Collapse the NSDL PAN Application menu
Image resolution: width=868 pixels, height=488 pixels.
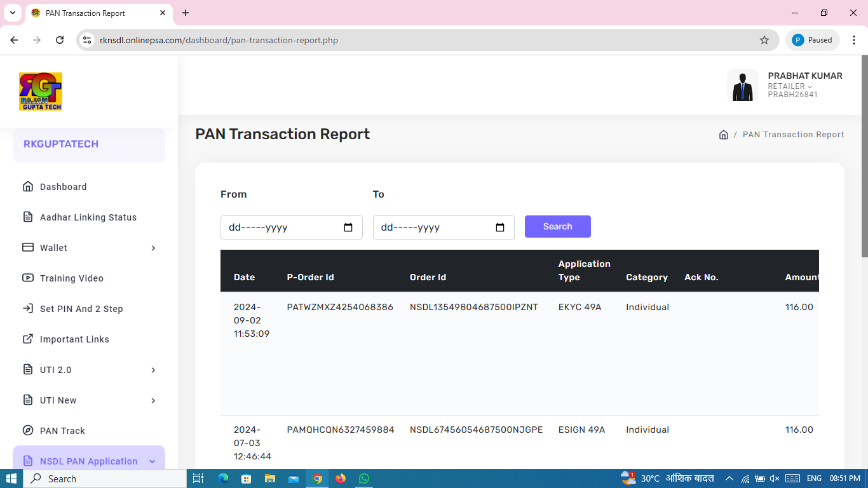pyautogui.click(x=152, y=461)
